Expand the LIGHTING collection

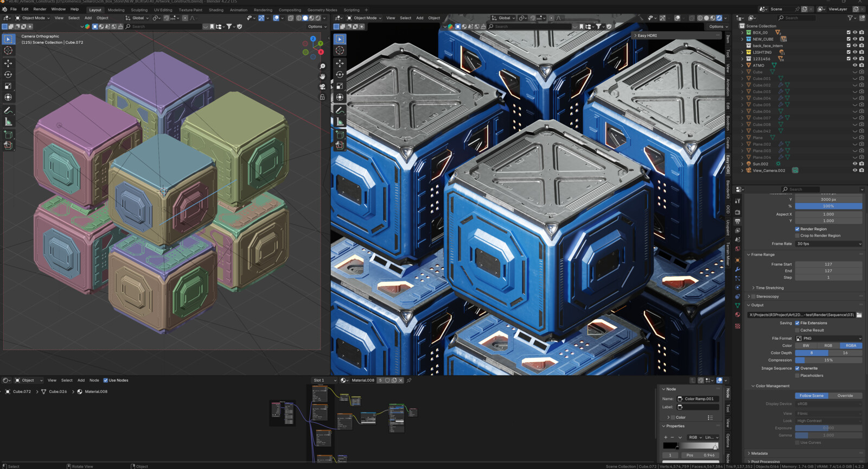click(742, 52)
